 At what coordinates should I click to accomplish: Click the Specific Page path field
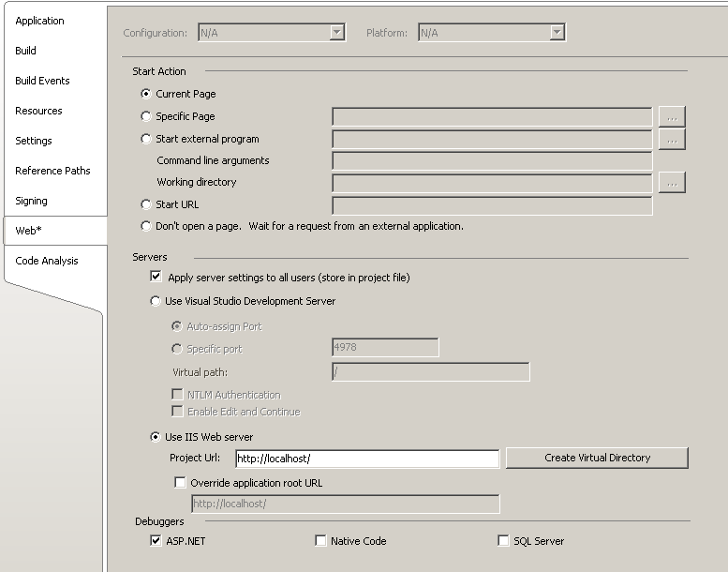click(x=492, y=116)
